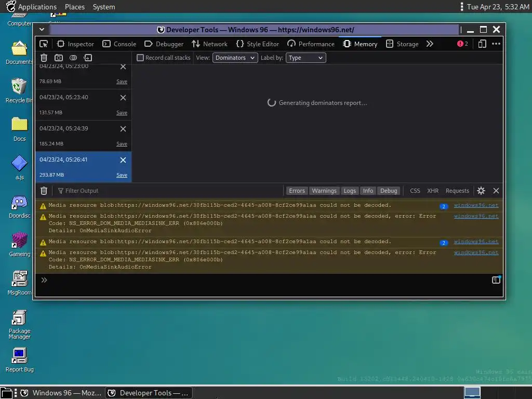The width and height of the screenshot is (532, 399).
Task: Toggle the XHR filter
Action: coord(433,191)
